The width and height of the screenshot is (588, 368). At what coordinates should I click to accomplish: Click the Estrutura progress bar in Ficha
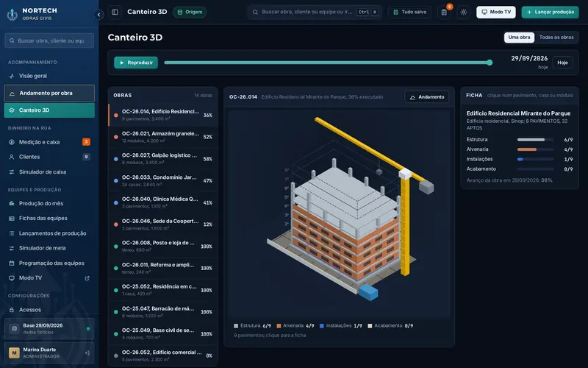click(x=535, y=140)
